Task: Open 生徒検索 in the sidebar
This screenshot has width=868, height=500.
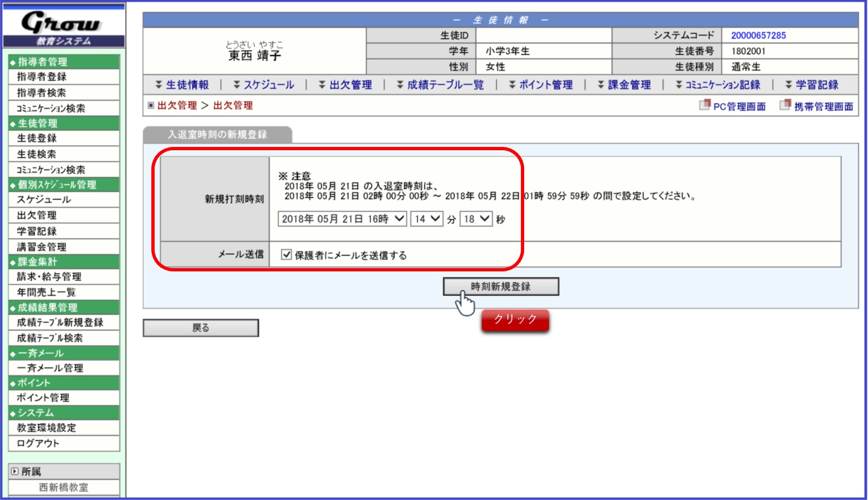Action: click(37, 154)
